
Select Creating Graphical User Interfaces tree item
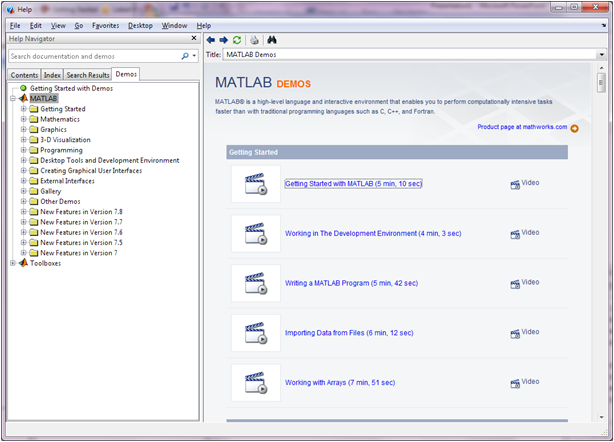91,171
